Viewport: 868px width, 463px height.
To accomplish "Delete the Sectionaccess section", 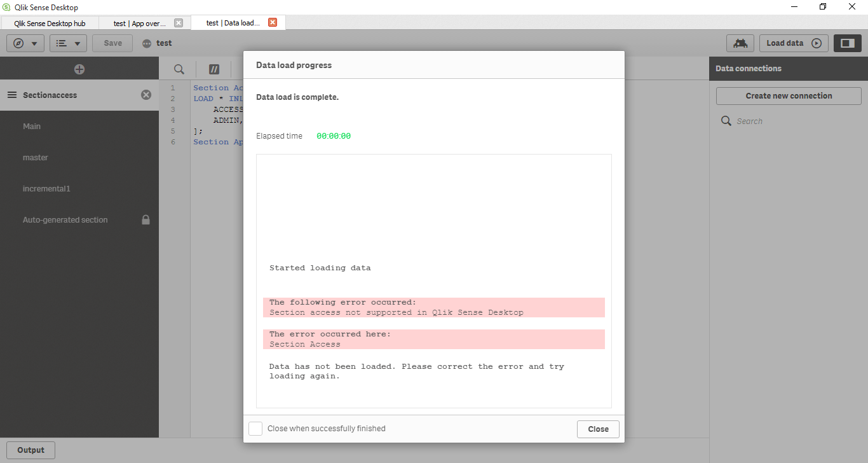I will 146,95.
